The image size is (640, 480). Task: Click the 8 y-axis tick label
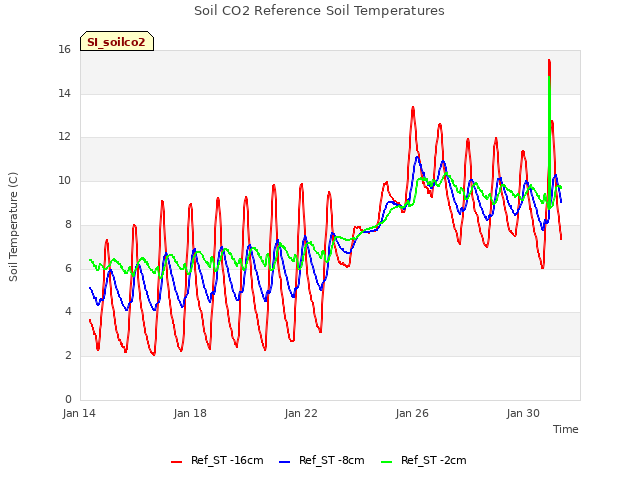68,224
